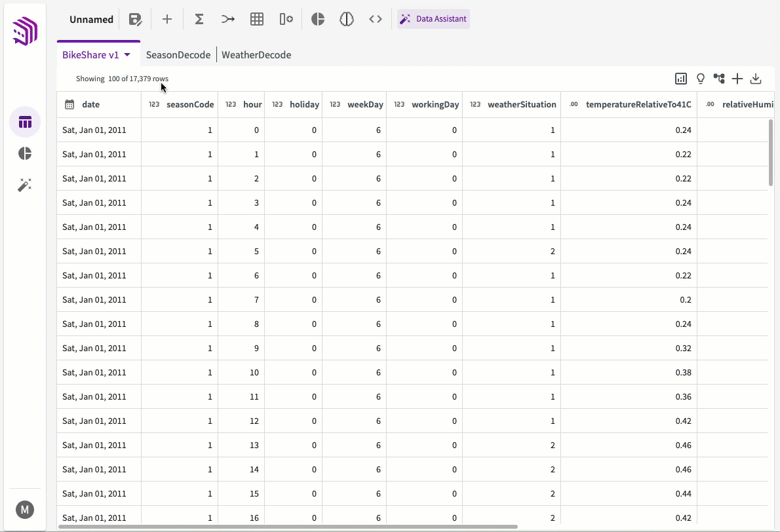Open the pie chart tool in toolbar
This screenshot has height=532, width=780.
coord(318,20)
